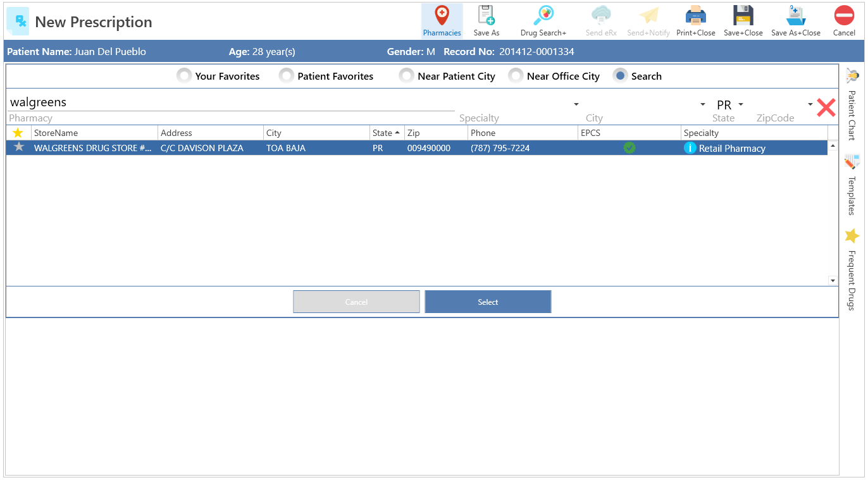Click the Save As+Close icon
868x480 pixels.
[x=796, y=21]
